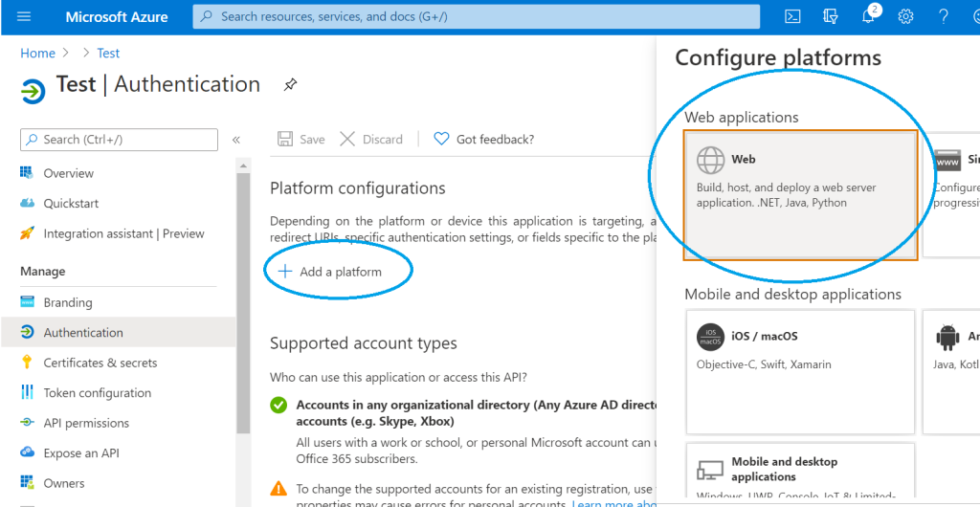980x507 pixels.
Task: Click the Integration assistant rocket icon
Action: [27, 233]
